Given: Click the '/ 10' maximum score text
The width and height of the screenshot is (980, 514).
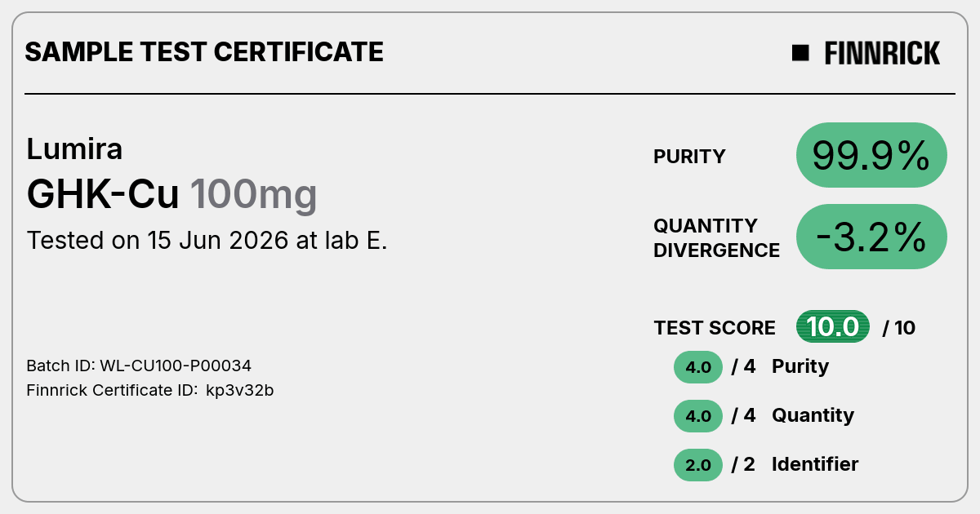Looking at the screenshot, I should 899,328.
